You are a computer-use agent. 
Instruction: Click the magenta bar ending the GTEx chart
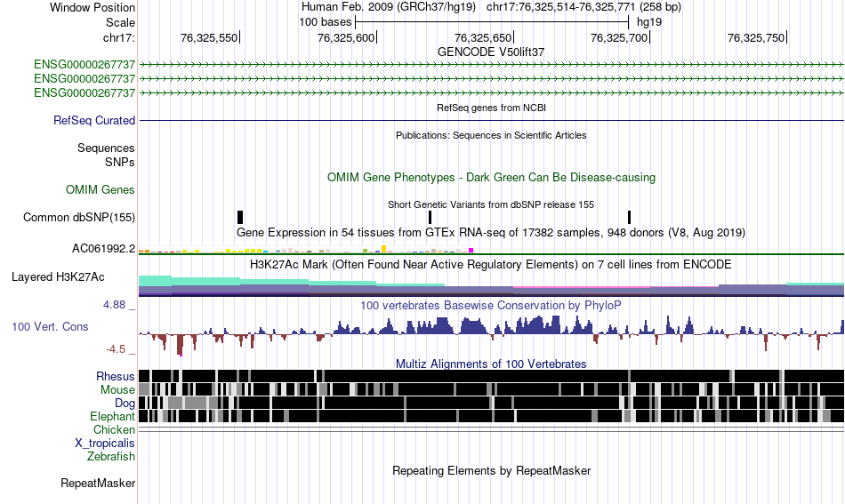pos(471,251)
